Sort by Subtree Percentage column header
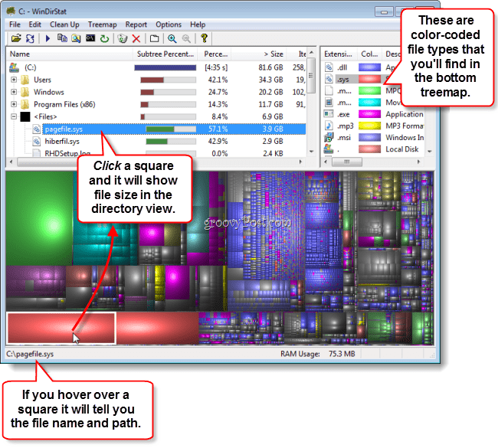498x448 pixels. 165,54
